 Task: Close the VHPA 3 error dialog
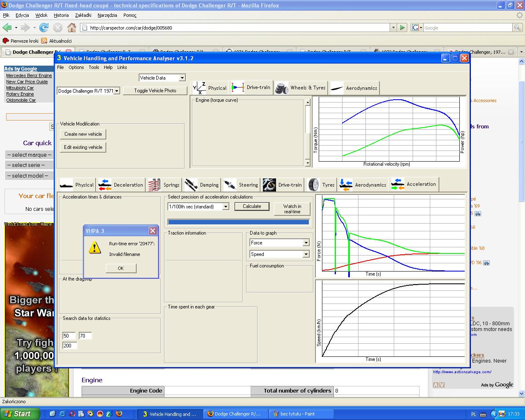[153, 231]
